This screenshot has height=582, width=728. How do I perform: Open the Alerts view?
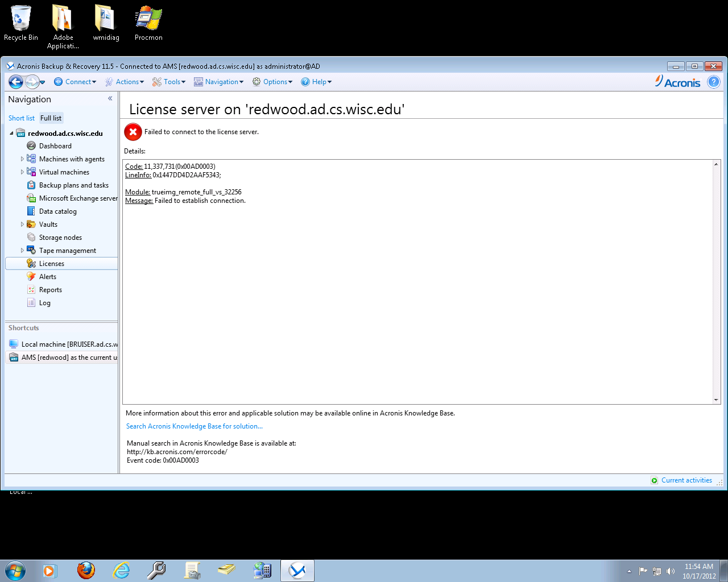pos(48,277)
